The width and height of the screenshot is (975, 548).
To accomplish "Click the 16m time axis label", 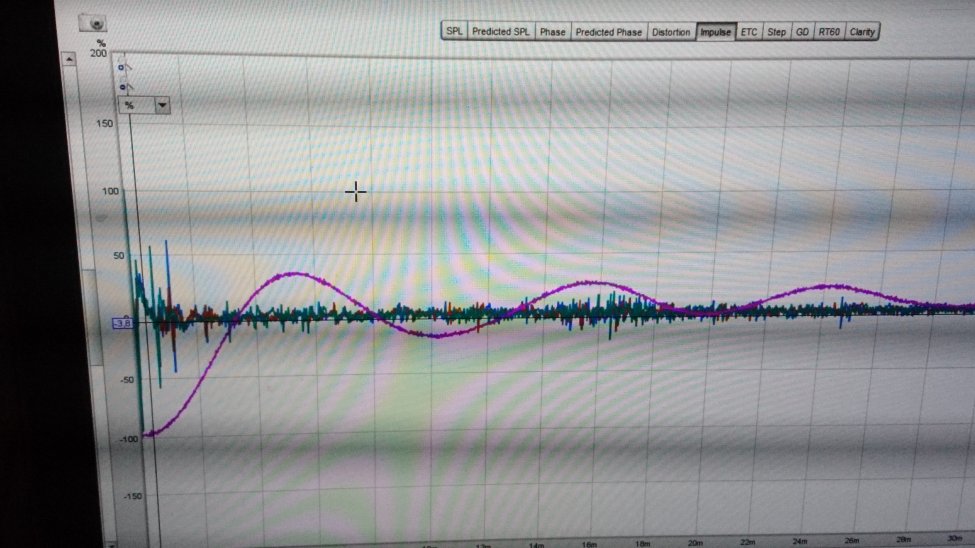I will (589, 544).
